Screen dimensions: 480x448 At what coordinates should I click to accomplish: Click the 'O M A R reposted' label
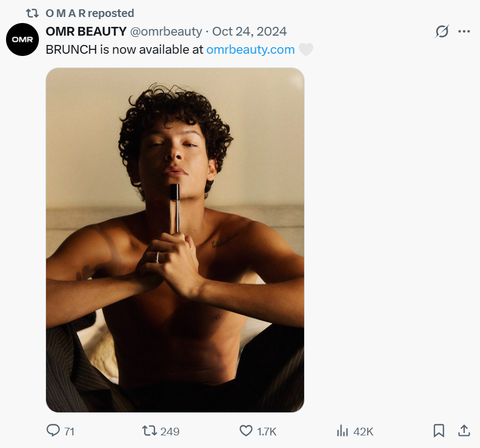click(90, 13)
